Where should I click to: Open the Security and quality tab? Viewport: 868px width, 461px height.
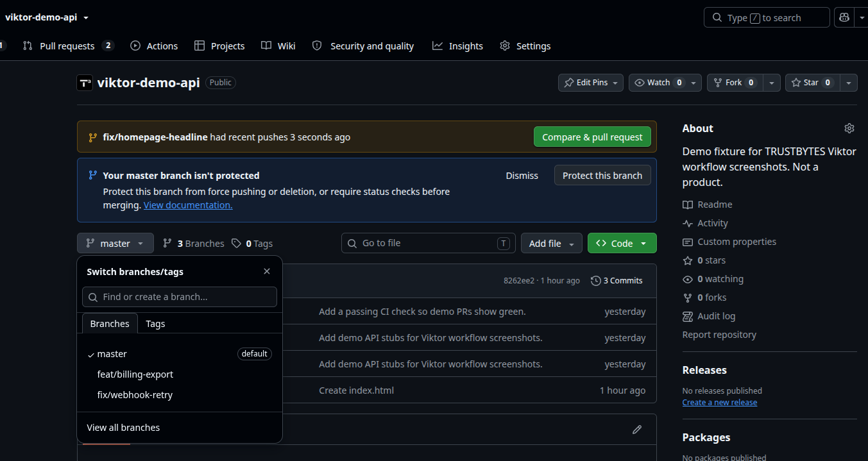coord(362,46)
